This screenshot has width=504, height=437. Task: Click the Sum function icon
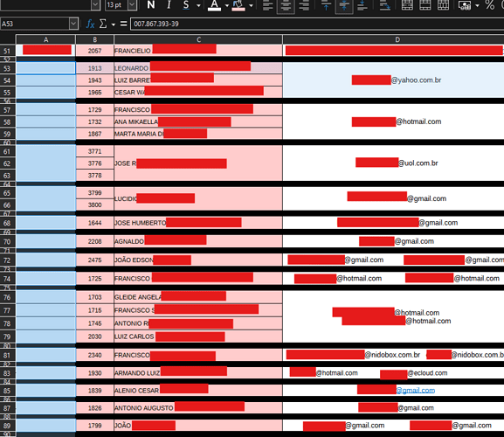(103, 24)
